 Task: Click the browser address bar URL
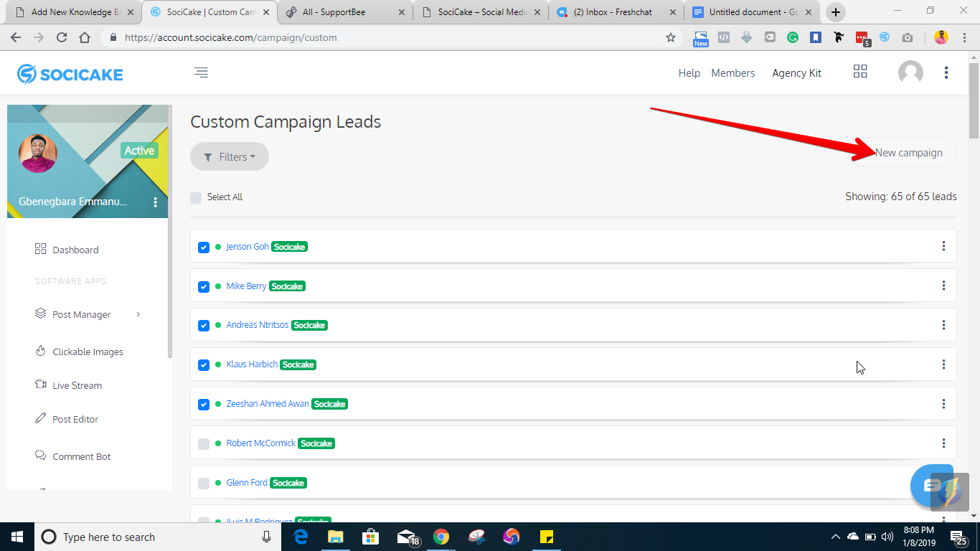click(230, 37)
